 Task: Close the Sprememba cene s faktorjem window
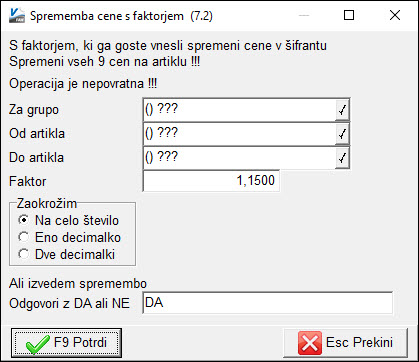(395, 15)
